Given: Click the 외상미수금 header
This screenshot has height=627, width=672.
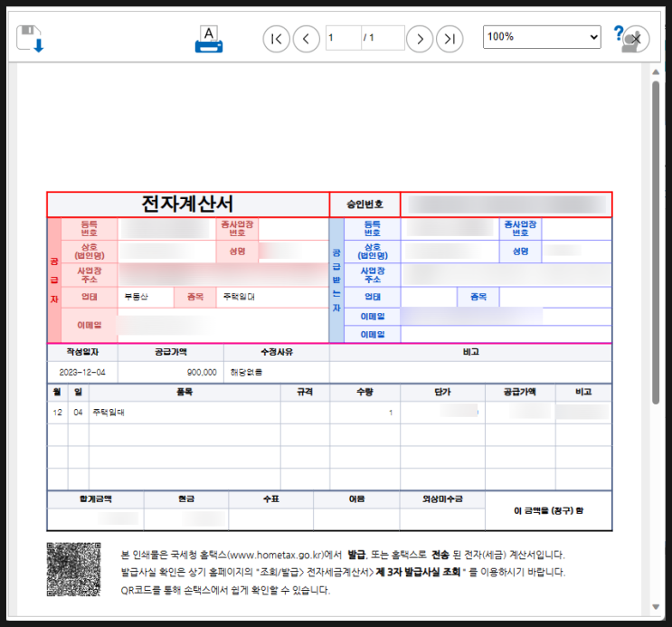Looking at the screenshot, I should (442, 499).
